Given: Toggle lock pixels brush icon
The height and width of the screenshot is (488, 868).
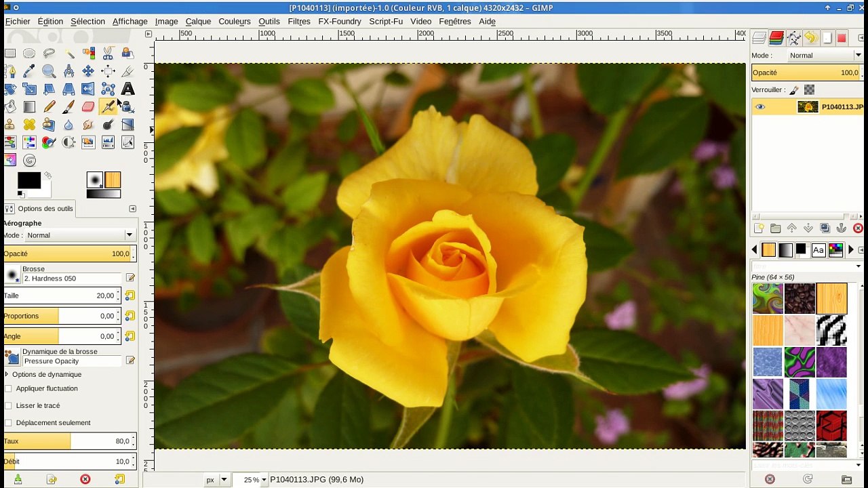Looking at the screenshot, I should click(794, 89).
